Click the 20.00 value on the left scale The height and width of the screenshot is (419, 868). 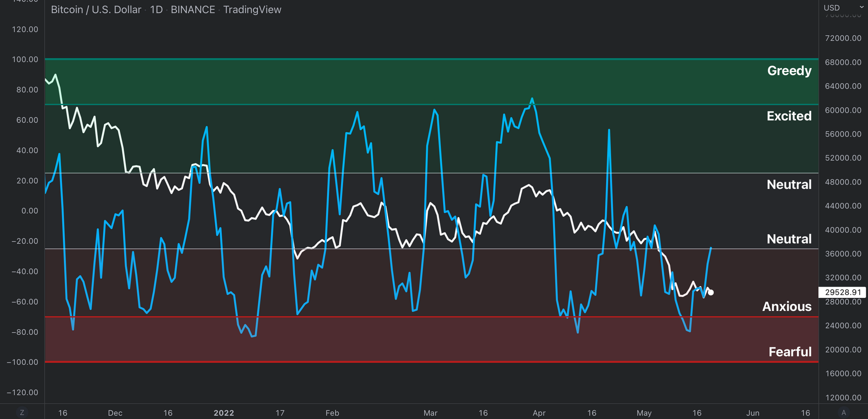click(27, 181)
